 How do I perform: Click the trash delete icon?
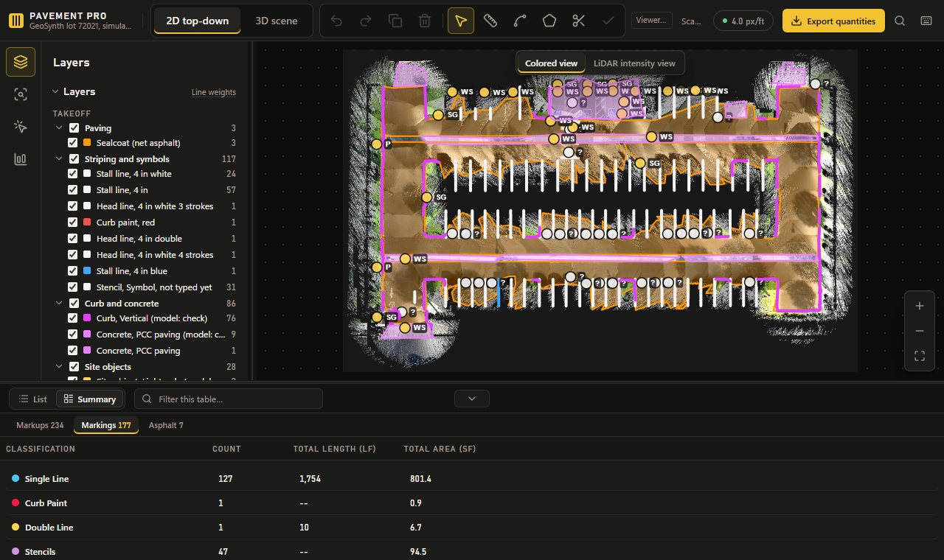tap(425, 21)
